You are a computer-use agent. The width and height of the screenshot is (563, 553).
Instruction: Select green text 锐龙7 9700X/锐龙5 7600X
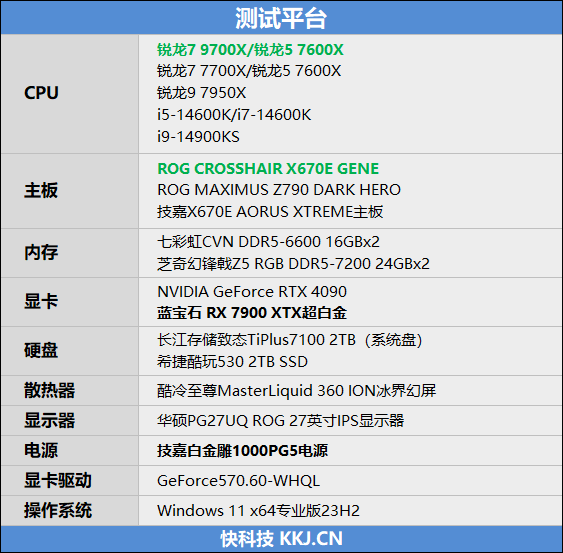250,50
